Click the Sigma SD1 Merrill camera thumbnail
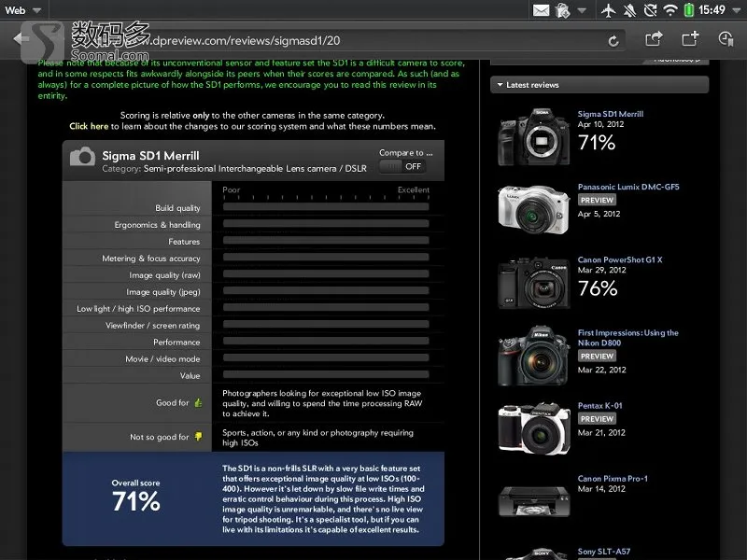 533,137
